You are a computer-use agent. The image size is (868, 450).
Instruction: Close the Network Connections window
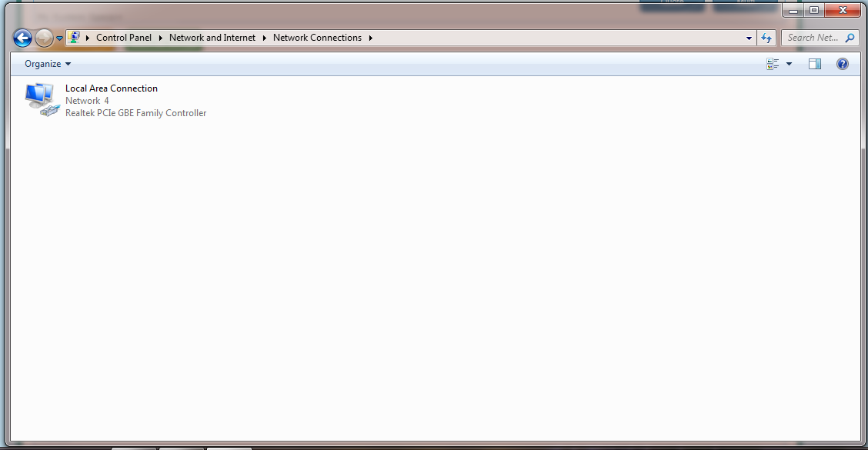click(843, 10)
